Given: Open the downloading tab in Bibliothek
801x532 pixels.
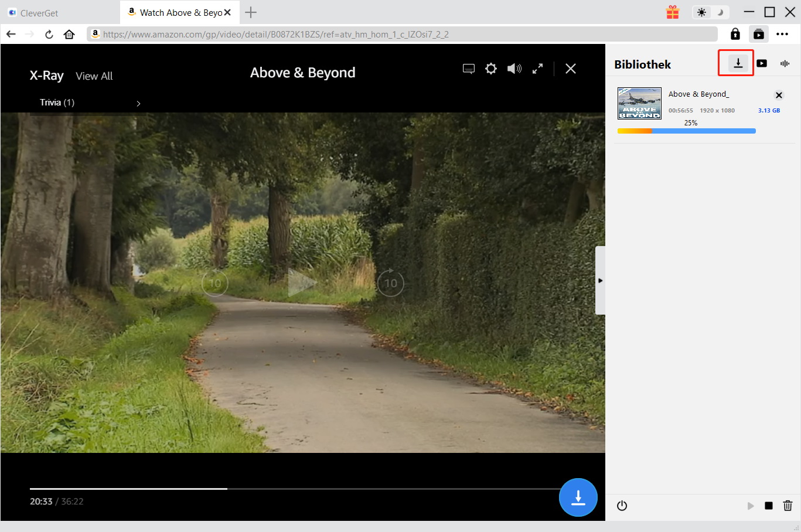Looking at the screenshot, I should pos(738,63).
